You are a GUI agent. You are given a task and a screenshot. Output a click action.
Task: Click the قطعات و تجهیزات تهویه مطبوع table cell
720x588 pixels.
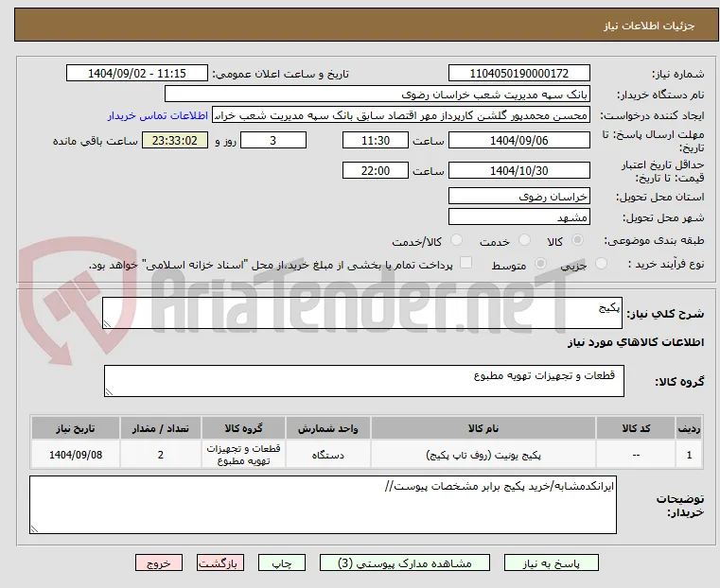243,455
